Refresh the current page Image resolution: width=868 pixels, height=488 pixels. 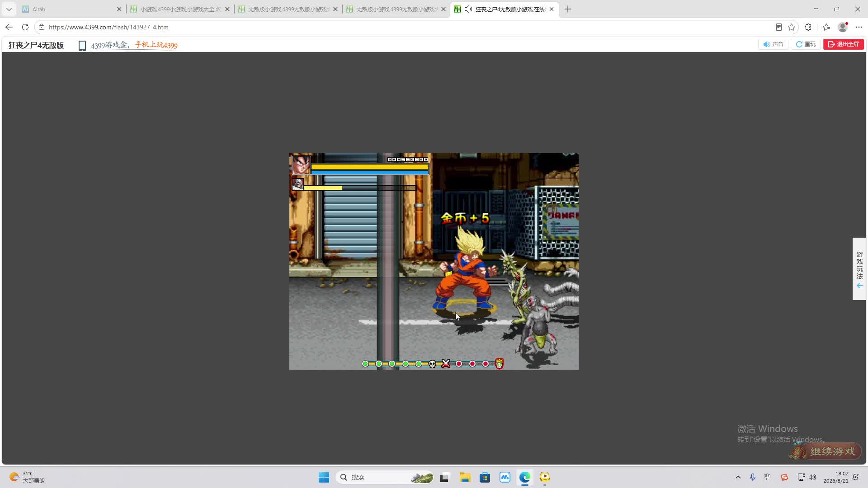pyautogui.click(x=25, y=27)
